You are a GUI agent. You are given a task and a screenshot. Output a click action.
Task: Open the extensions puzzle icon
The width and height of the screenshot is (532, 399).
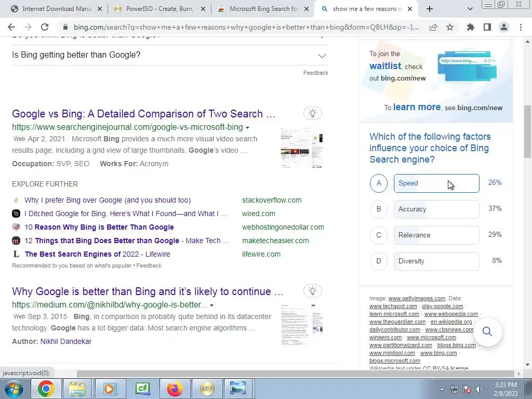pyautogui.click(x=471, y=27)
